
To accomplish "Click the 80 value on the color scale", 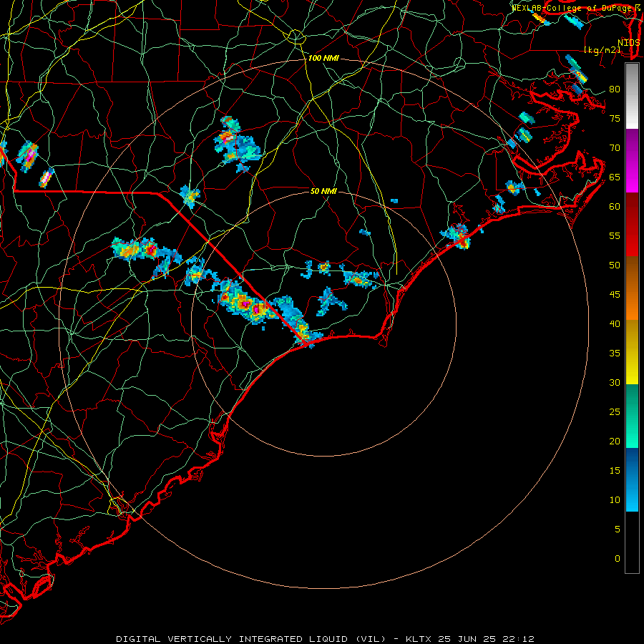I will (615, 89).
